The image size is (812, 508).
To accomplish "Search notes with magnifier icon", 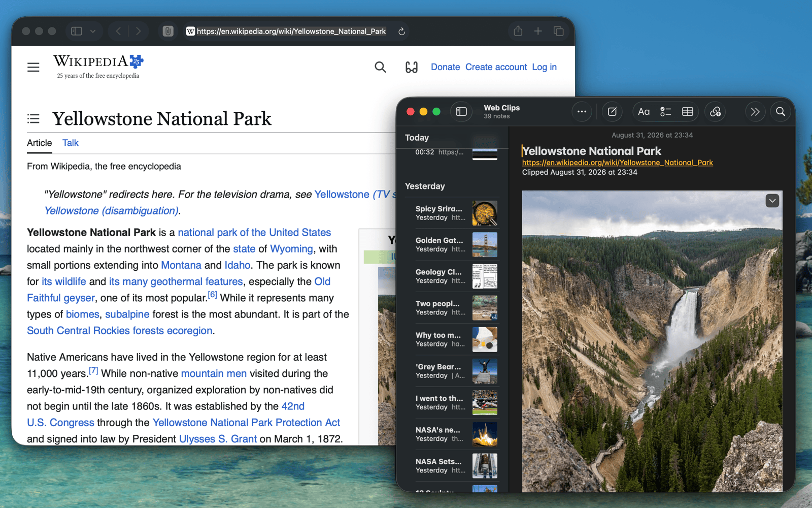I will (781, 112).
